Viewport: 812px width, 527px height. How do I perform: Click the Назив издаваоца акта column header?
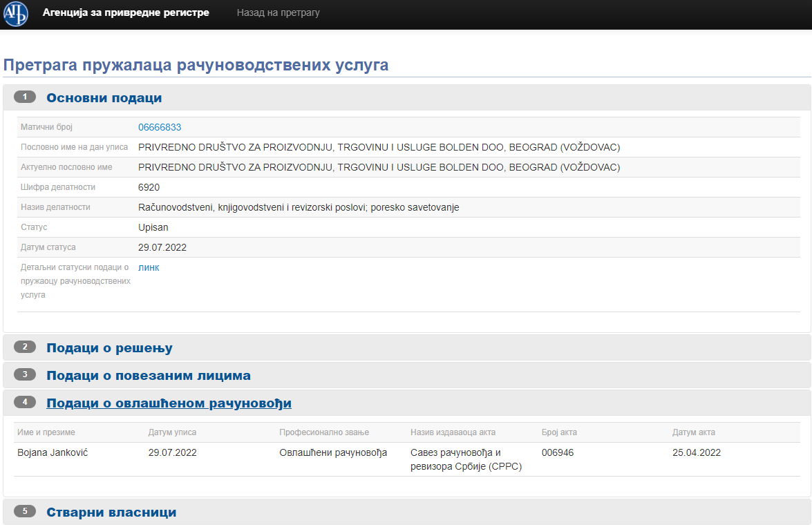pyautogui.click(x=453, y=432)
